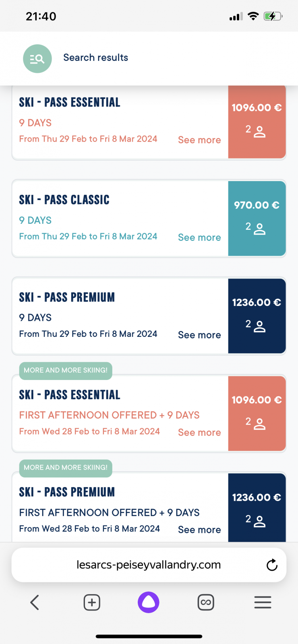Choose the 1096.00 € coral price at top
Image resolution: width=298 pixels, height=644 pixels.
coord(257,122)
